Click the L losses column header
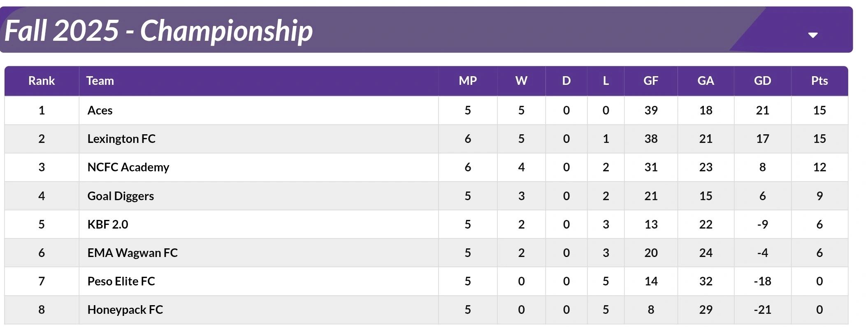Image resolution: width=868 pixels, height=327 pixels. point(606,81)
